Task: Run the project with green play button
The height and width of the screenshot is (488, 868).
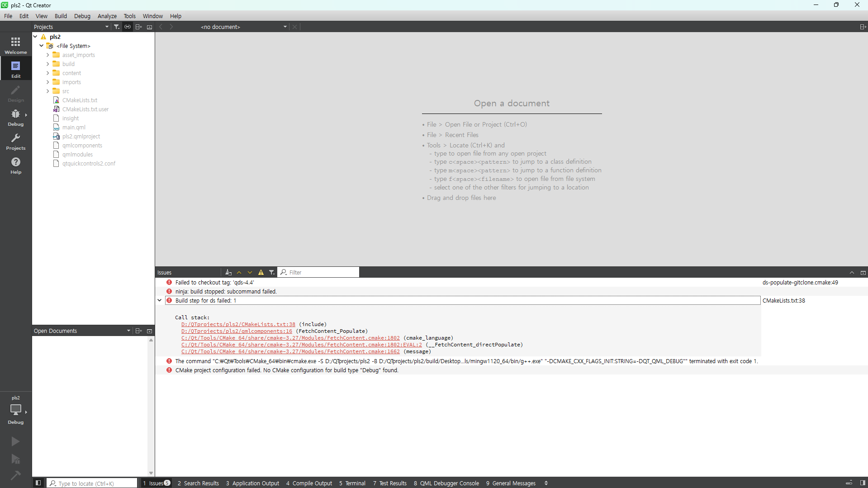Action: pyautogui.click(x=15, y=441)
